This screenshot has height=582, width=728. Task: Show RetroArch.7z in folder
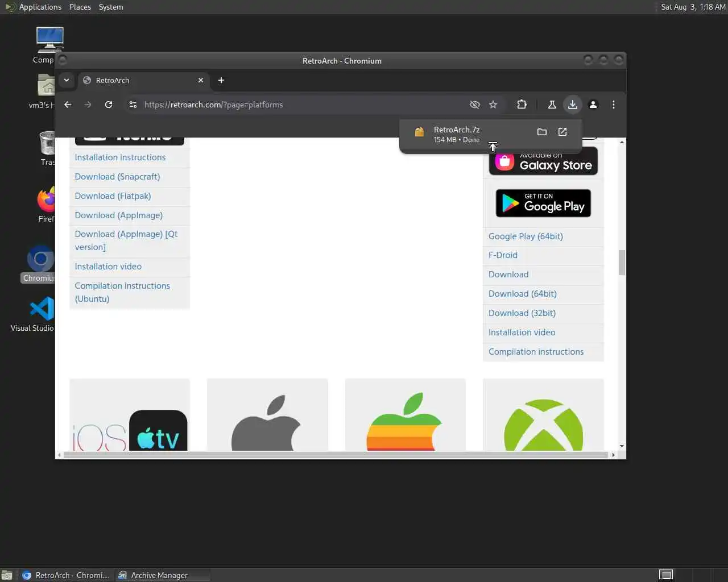(542, 132)
